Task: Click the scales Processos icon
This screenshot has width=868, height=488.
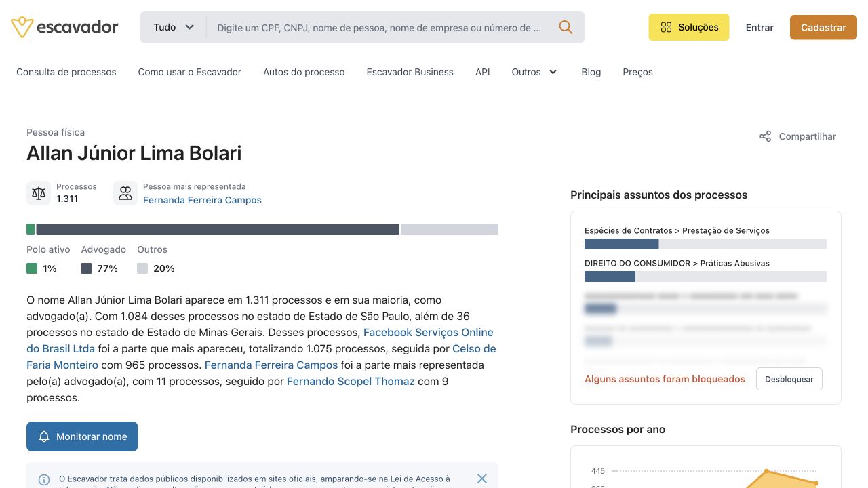Action: tap(39, 193)
